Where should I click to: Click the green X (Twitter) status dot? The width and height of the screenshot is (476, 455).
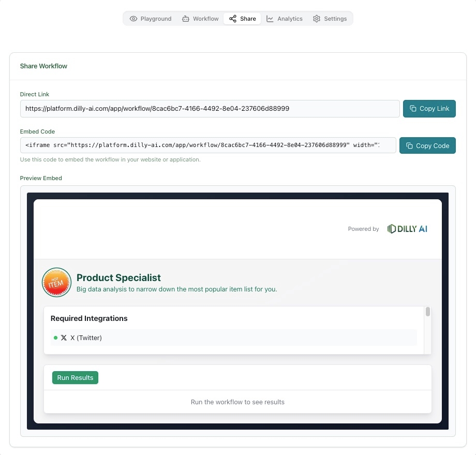point(55,338)
